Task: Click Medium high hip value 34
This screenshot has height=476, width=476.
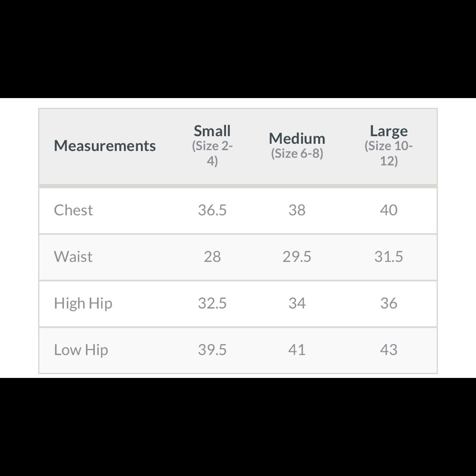Action: click(297, 303)
